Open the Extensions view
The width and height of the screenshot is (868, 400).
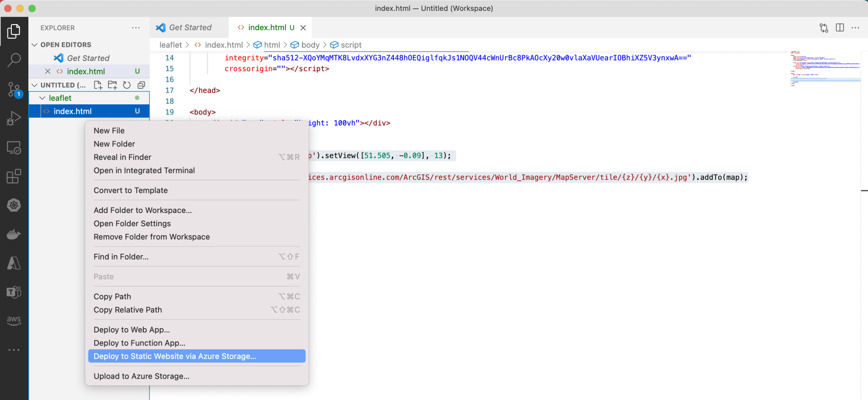(x=14, y=176)
